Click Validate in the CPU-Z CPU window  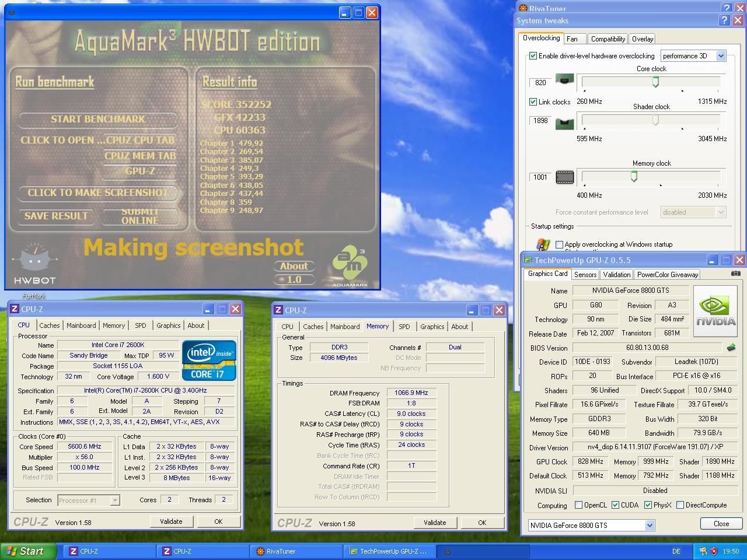[171, 521]
